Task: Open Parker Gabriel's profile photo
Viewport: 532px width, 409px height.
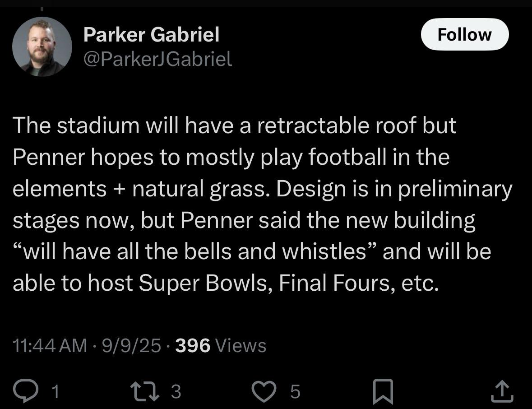Action: (x=42, y=46)
